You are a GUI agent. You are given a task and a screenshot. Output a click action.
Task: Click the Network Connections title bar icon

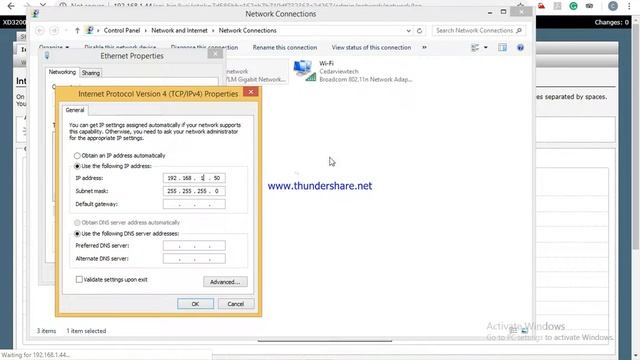(36, 14)
